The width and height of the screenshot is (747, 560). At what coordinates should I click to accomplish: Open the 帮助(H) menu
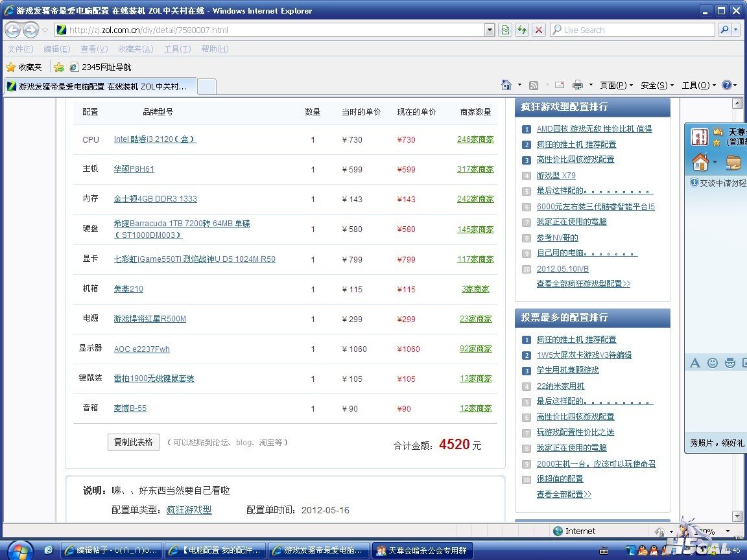(x=215, y=49)
